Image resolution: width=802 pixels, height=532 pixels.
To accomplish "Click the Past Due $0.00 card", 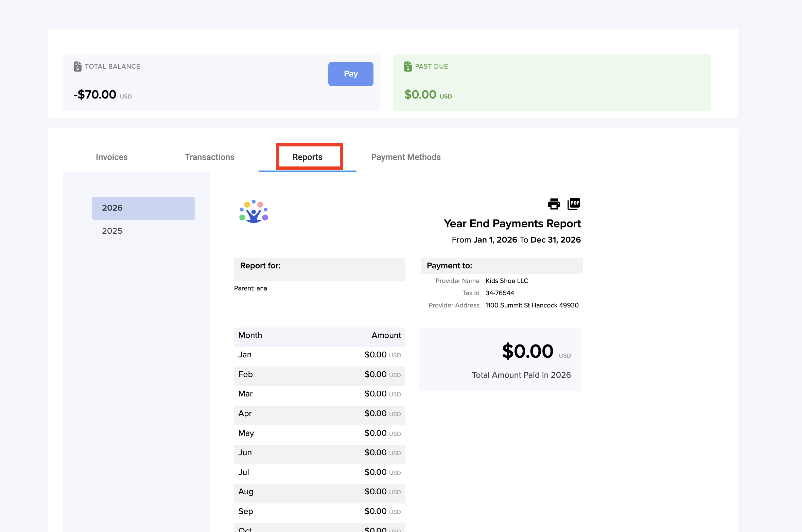I will click(552, 83).
